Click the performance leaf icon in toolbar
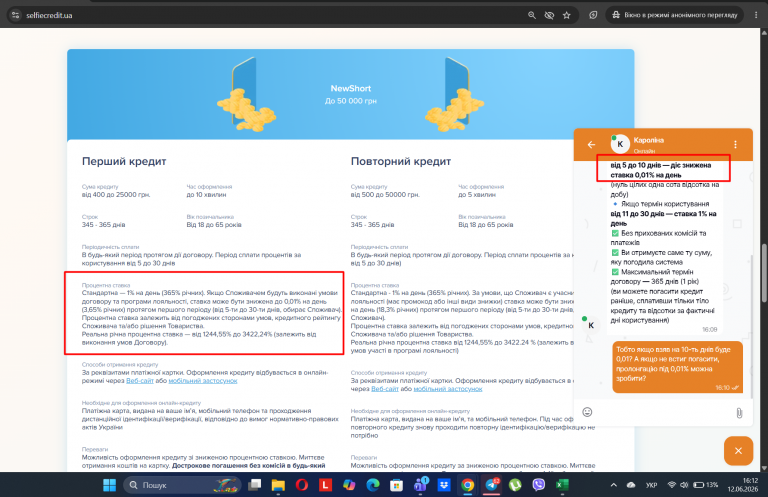768x497 pixels. click(593, 15)
